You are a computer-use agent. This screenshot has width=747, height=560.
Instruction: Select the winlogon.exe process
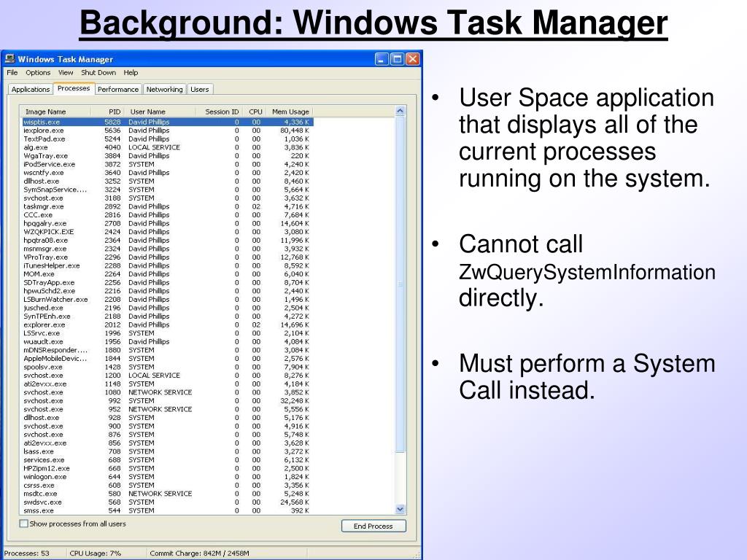168,477
